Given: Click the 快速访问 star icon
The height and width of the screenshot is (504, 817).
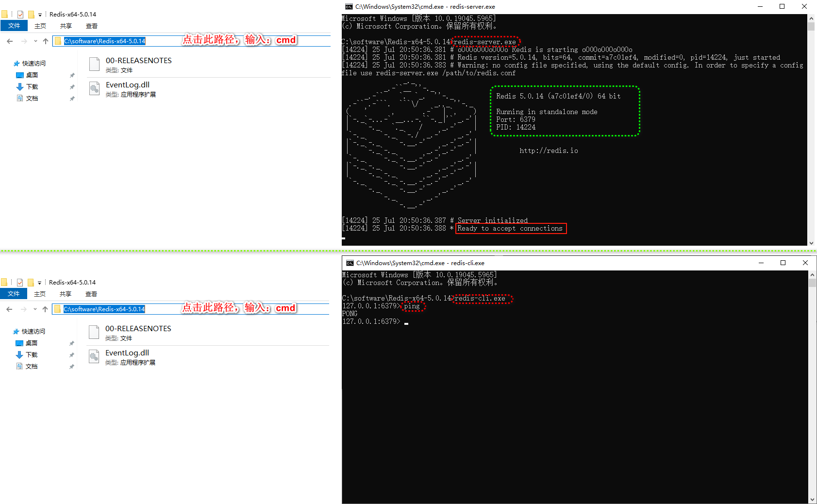Looking at the screenshot, I should [x=17, y=63].
